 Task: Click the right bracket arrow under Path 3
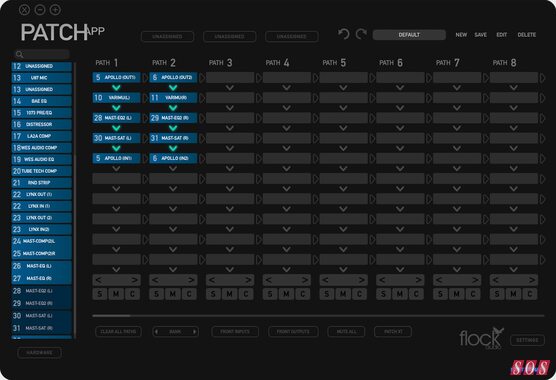tap(248, 280)
